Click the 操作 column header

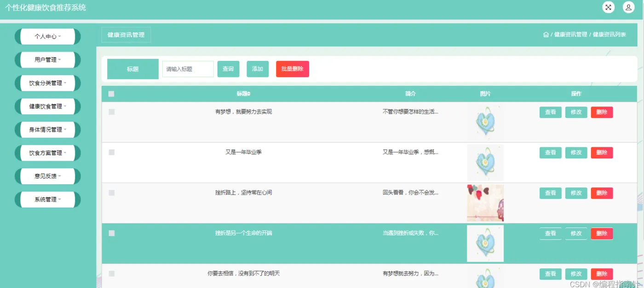pyautogui.click(x=576, y=94)
